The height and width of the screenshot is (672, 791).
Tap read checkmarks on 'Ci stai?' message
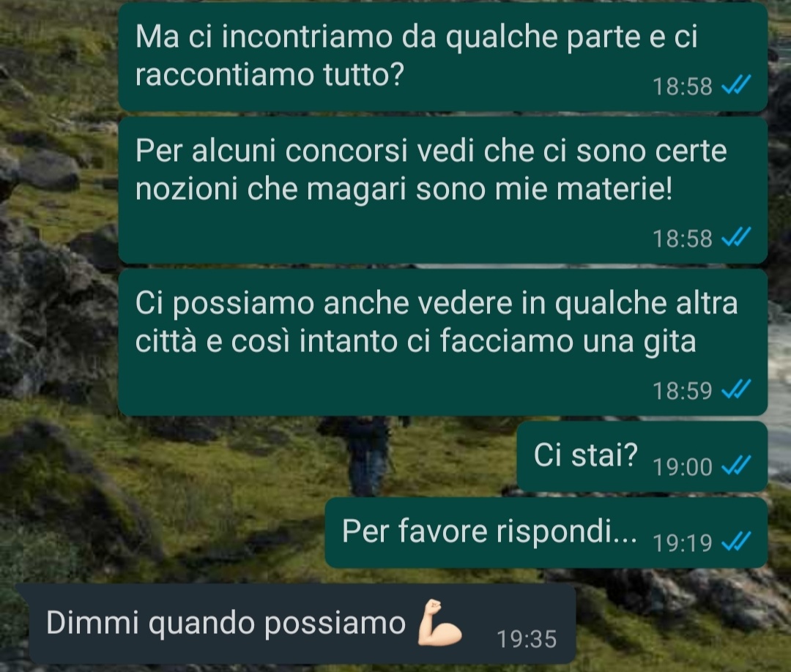[736, 466]
